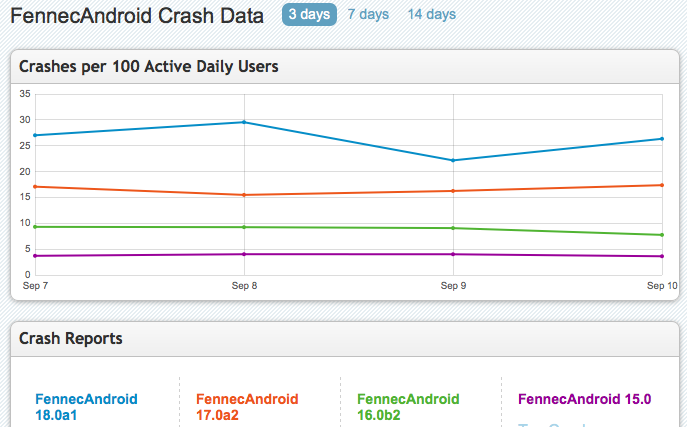Click the blue line's Sep 9 data point
The height and width of the screenshot is (427, 687).
click(x=454, y=160)
